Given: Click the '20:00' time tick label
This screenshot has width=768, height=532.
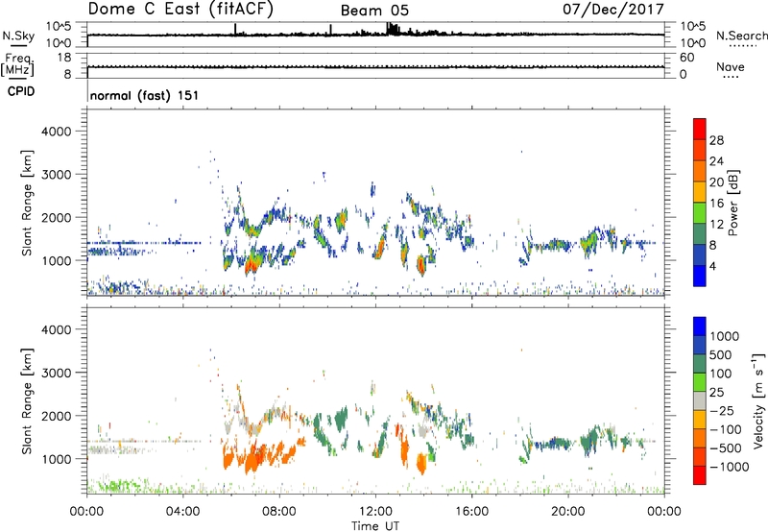Looking at the screenshot, I should [568, 512].
